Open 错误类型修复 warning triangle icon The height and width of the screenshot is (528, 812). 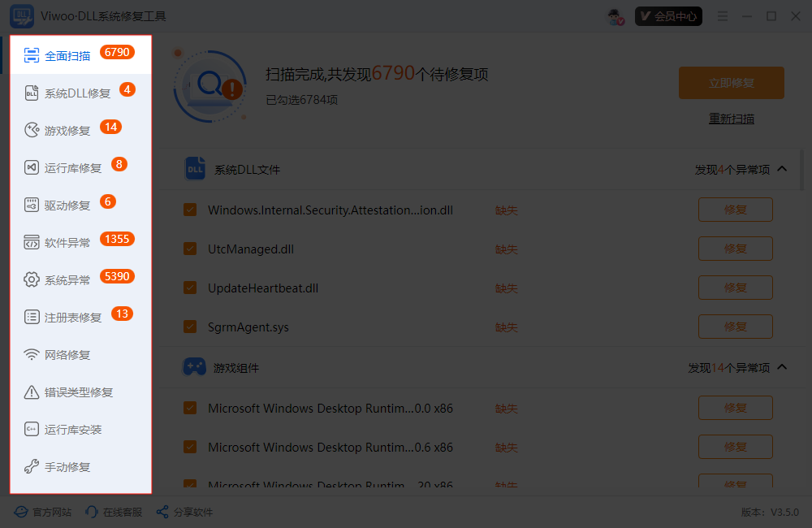coord(32,392)
